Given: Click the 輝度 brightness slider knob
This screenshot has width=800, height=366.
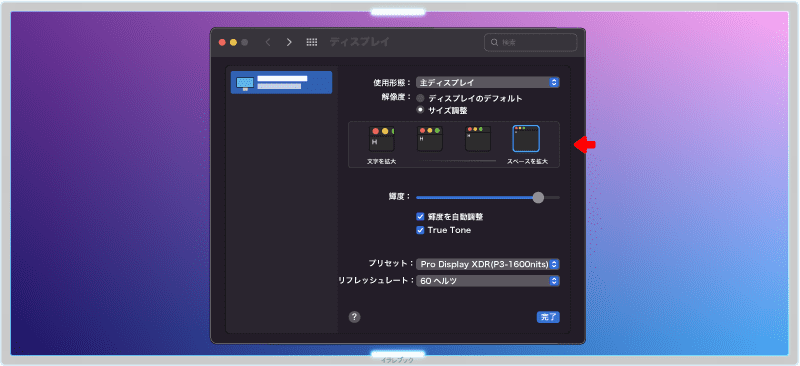Looking at the screenshot, I should (538, 198).
